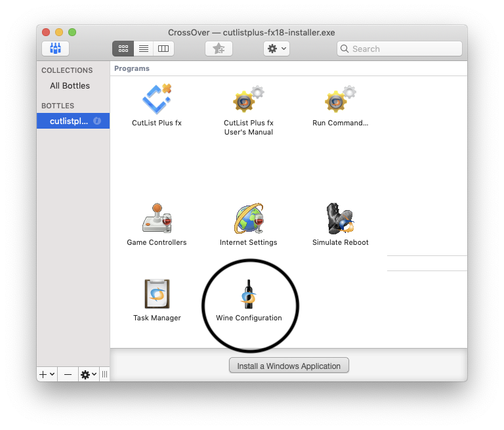This screenshot has width=504, height=430.
Task: Maximize the CrossOver window with green button
Action: coord(72,32)
